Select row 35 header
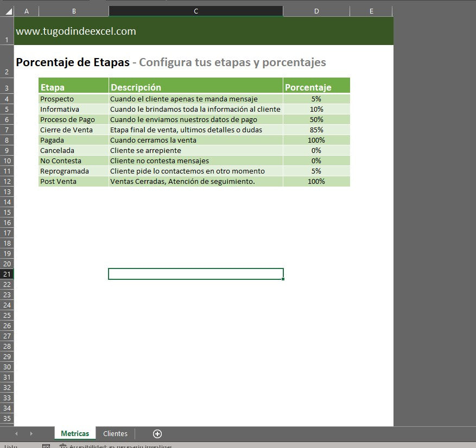Screen dimensions: 476x448 click(7, 419)
